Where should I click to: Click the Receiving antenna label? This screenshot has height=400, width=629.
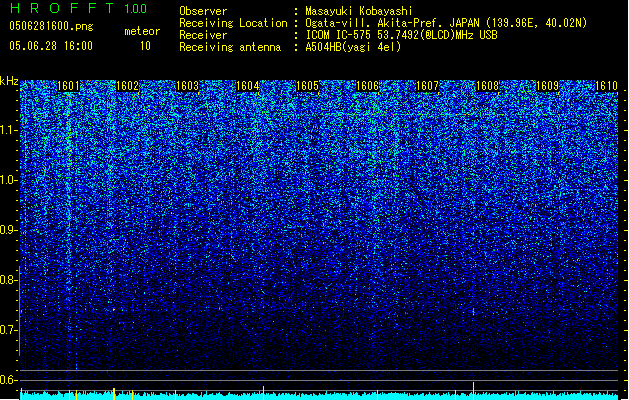point(230,47)
